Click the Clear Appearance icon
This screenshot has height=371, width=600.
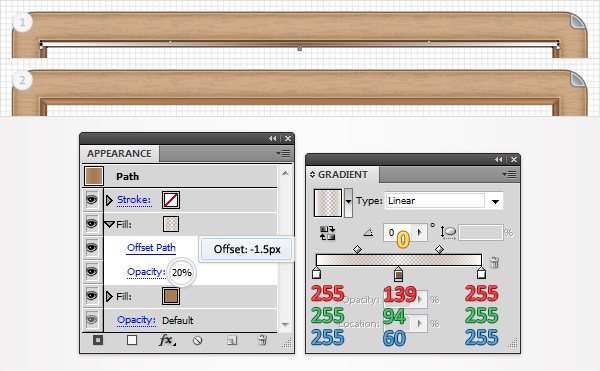[197, 340]
